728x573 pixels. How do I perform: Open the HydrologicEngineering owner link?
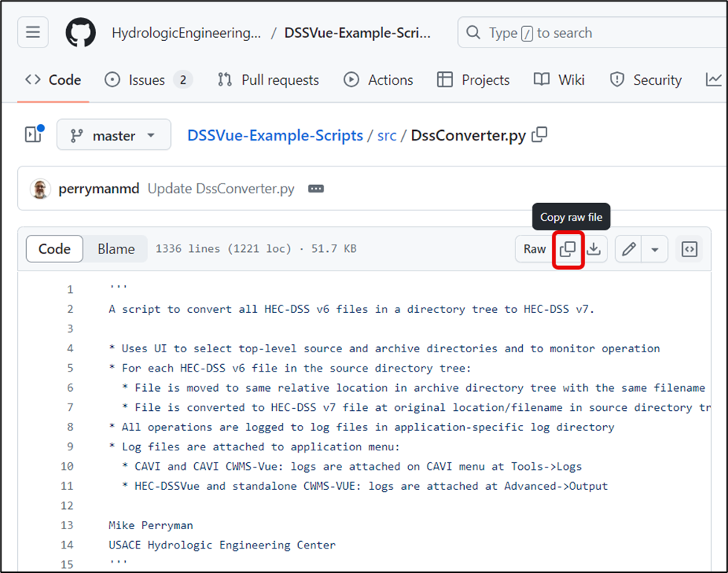pos(186,33)
